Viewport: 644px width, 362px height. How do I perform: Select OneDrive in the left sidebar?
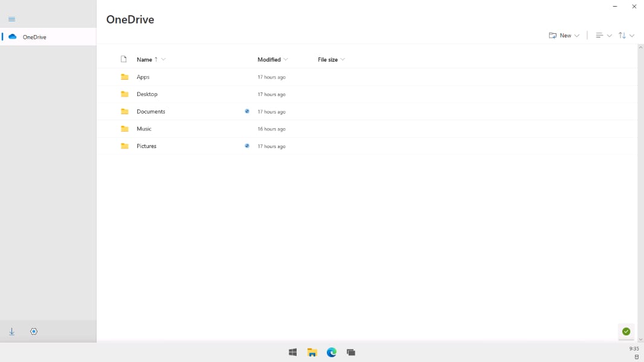tap(34, 37)
